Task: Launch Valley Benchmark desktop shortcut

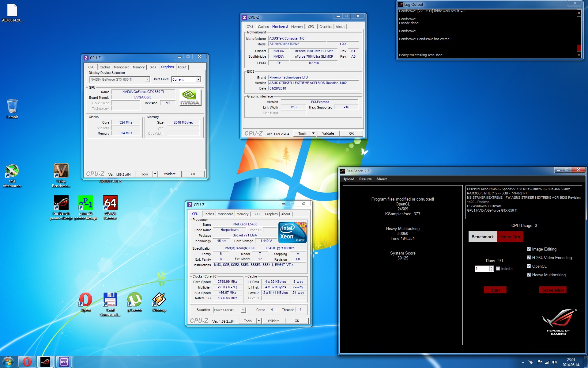Action: [61, 176]
